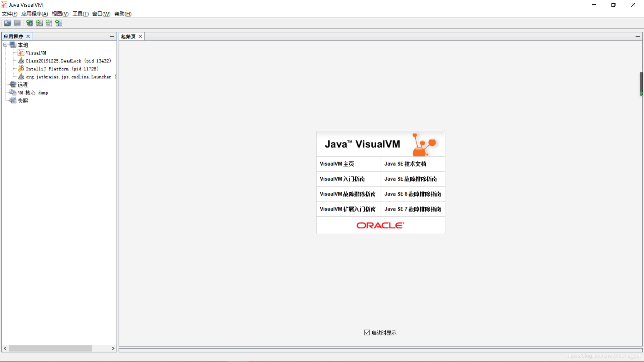This screenshot has height=362, width=644.
Task: Click Add Remote Host toolbar icon
Action: point(30,23)
